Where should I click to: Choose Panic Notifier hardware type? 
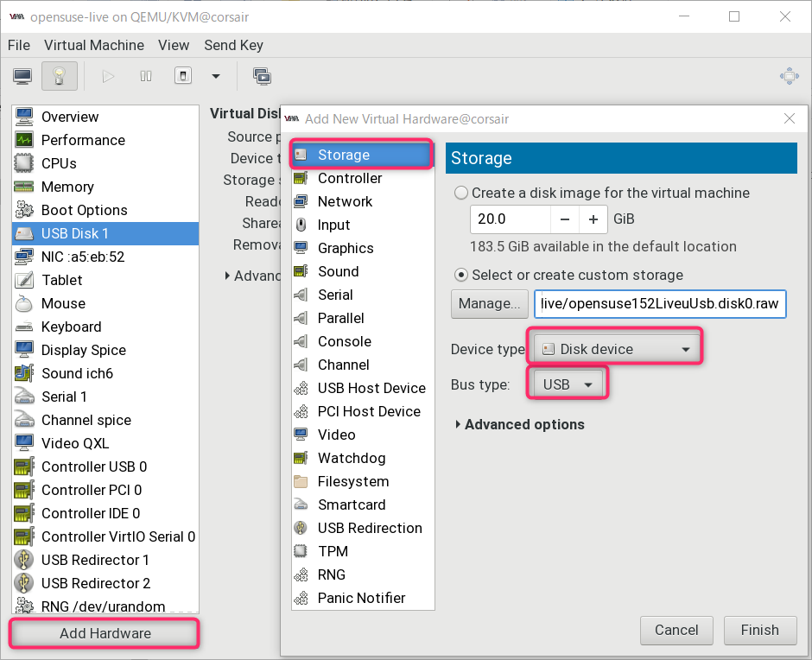(x=363, y=597)
